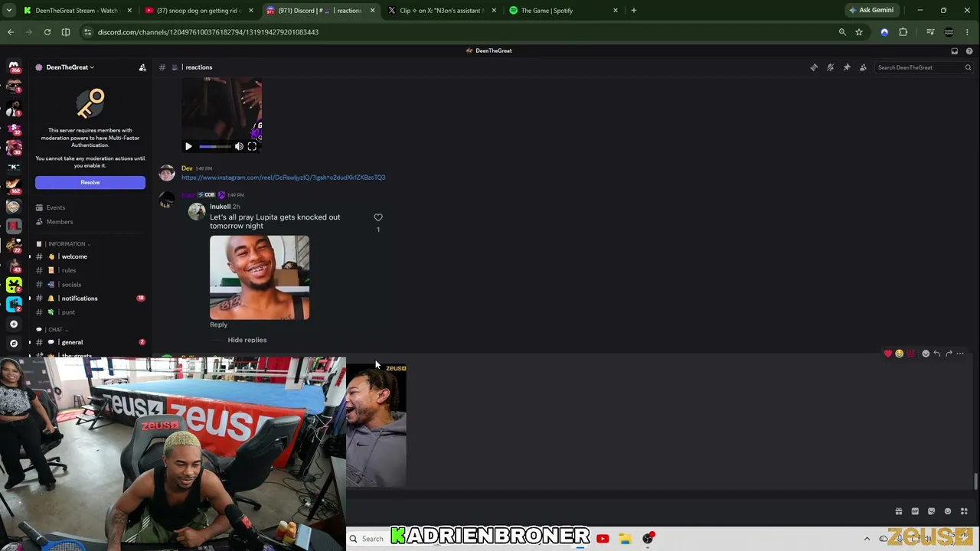The image size is (980, 551).
Task: Switch to The Game Spotify tab
Action: point(563,11)
